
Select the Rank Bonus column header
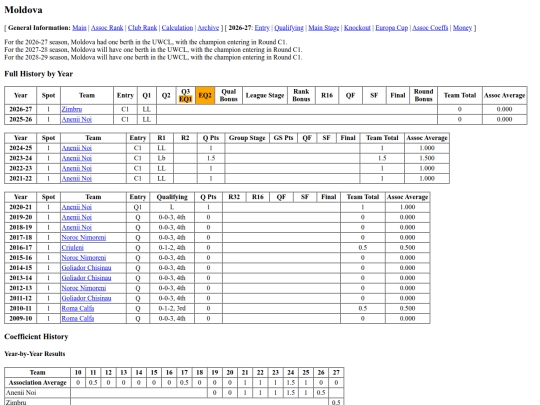(x=301, y=95)
